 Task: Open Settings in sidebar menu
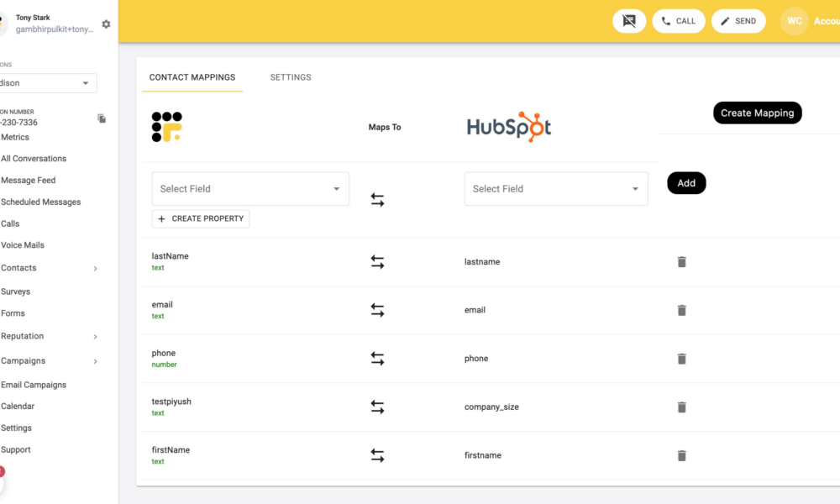click(16, 428)
